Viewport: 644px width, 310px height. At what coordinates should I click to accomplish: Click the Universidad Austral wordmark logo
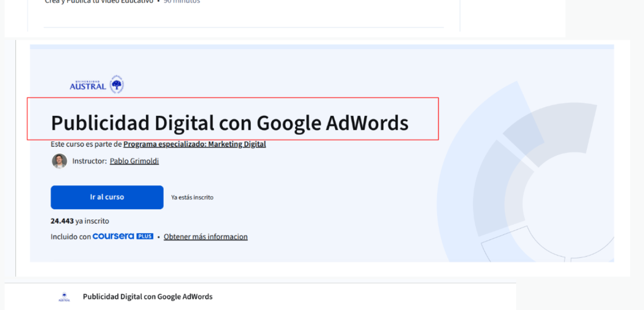pos(88,86)
